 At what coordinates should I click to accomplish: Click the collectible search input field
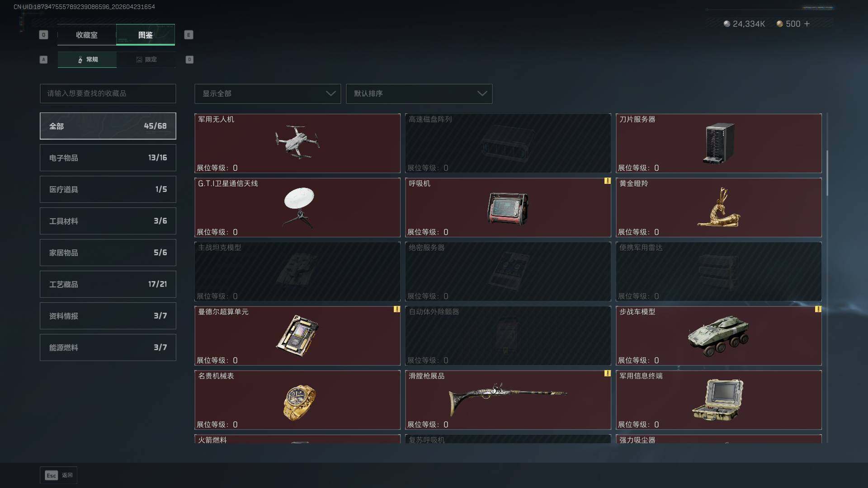point(108,94)
